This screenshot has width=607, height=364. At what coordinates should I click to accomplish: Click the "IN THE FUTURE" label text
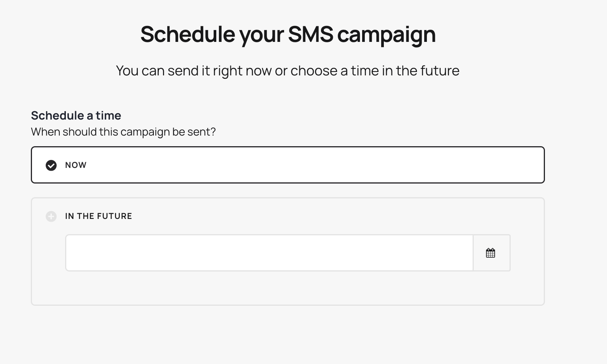98,216
